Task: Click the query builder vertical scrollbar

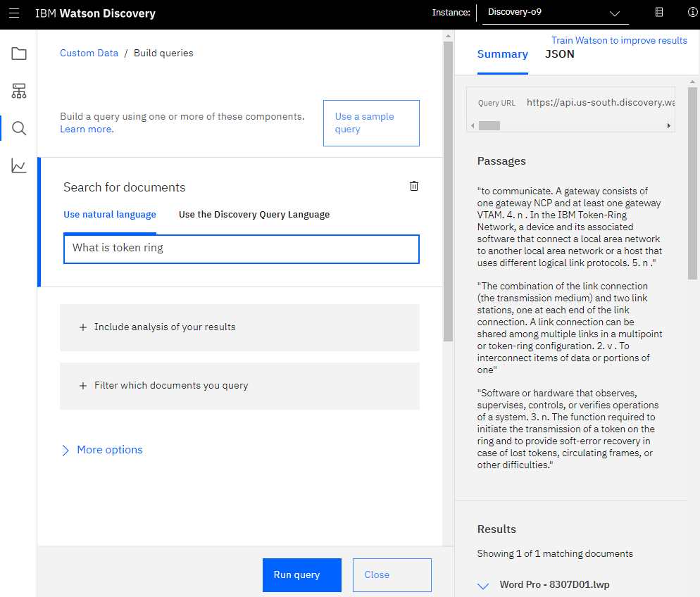Action: coord(448,192)
